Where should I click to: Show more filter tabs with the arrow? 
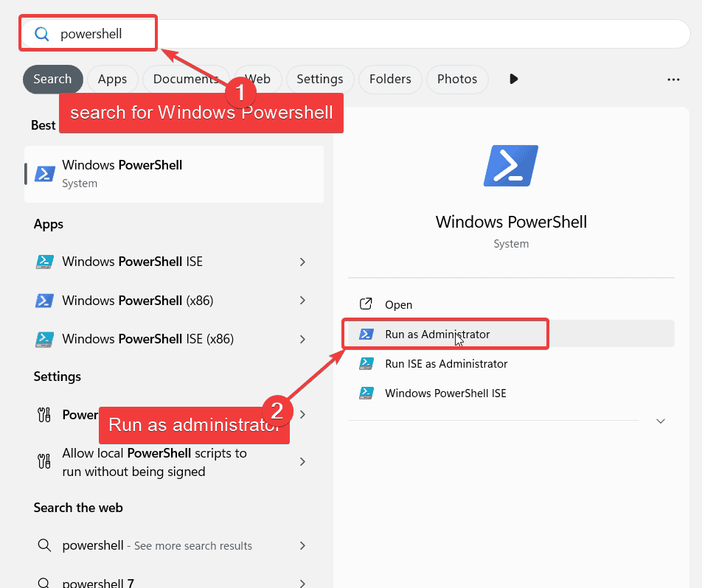click(514, 80)
